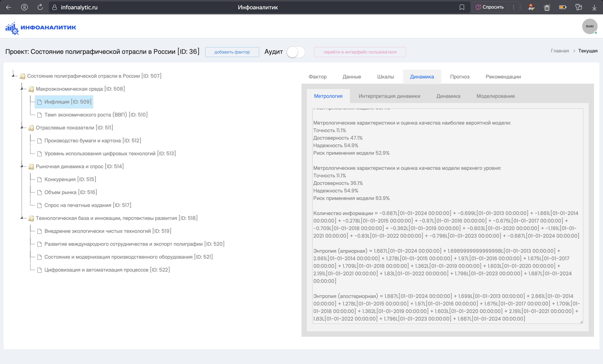Click the user avatar in the top right corner
Viewport: 603px width, 364px height.
[x=590, y=26]
